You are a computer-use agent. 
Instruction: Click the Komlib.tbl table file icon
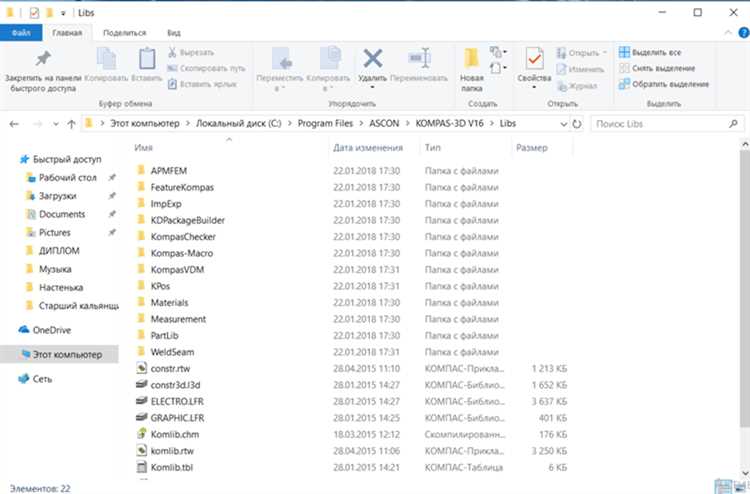coord(141,467)
